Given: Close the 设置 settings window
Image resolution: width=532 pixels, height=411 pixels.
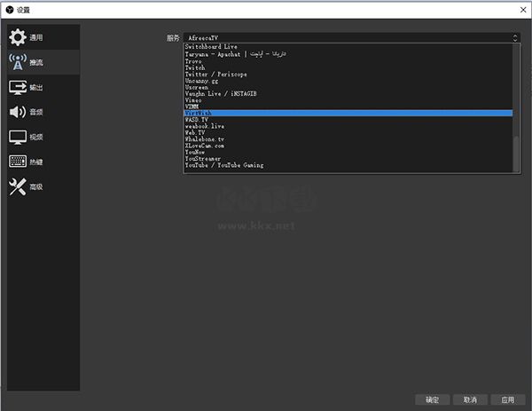Looking at the screenshot, I should 523,10.
